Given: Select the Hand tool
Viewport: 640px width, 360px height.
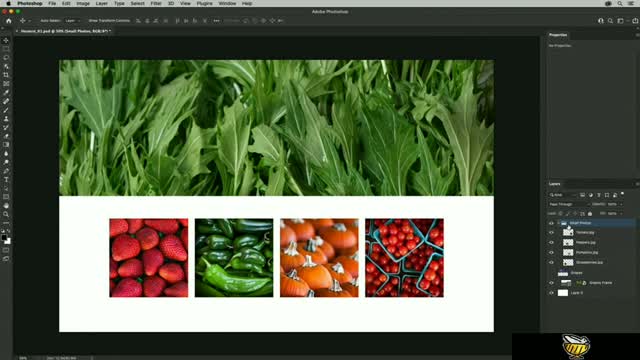Looking at the screenshot, I should (x=6, y=206).
